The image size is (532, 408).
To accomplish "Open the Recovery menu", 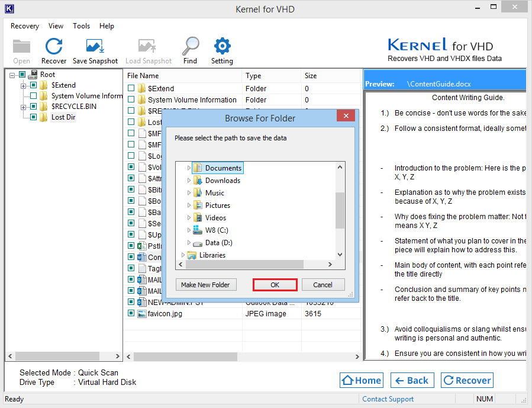I will click(25, 26).
